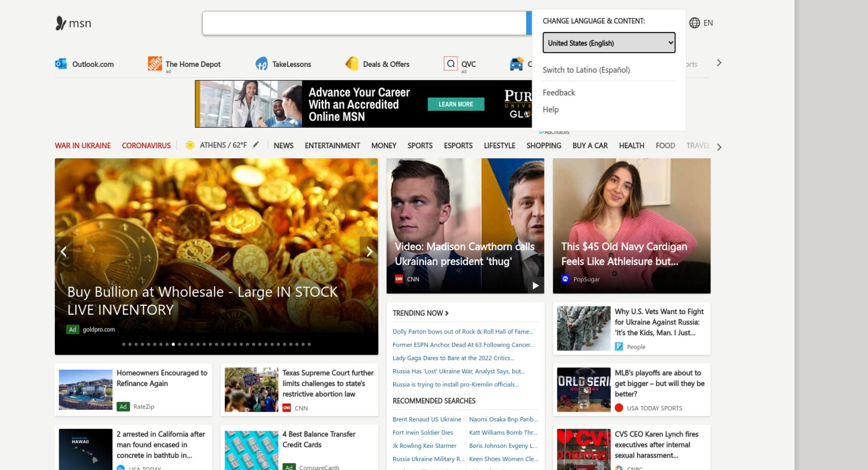Edit weather location pencil icon
Image resolution: width=868 pixels, height=470 pixels.
255,145
